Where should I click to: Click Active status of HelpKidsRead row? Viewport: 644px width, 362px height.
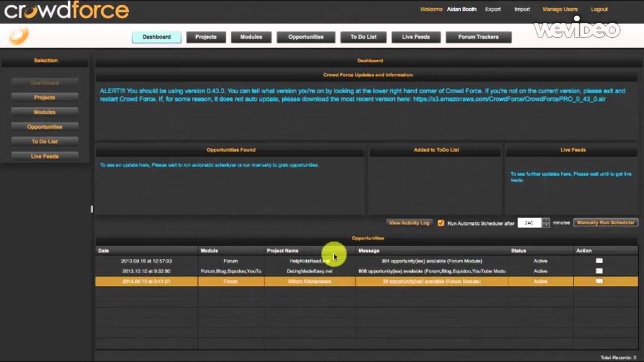coord(540,261)
